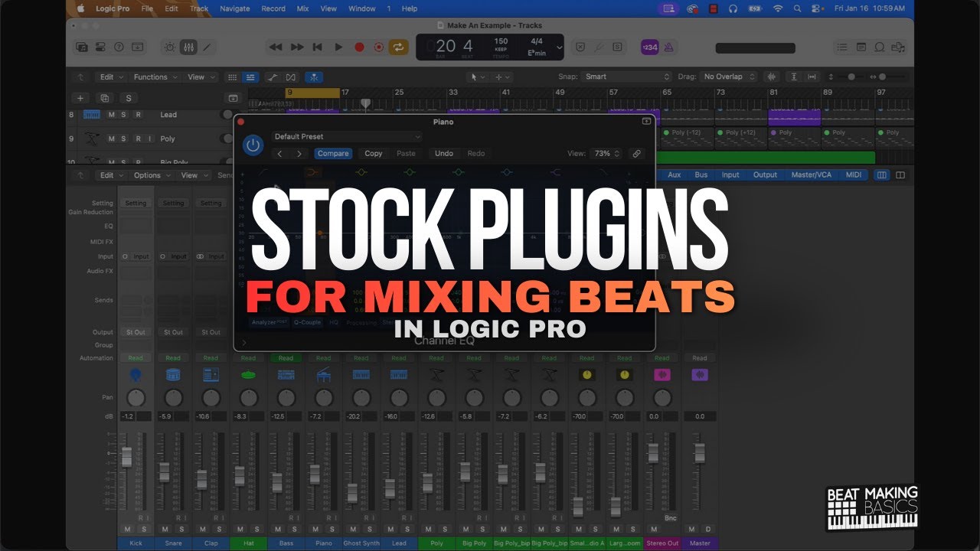The height and width of the screenshot is (551, 980).
Task: Click the Piano channel strip instrument icon
Action: 324,374
